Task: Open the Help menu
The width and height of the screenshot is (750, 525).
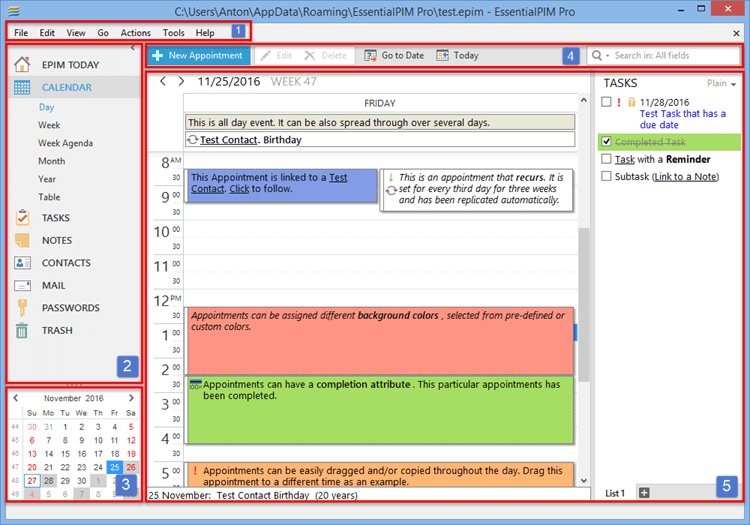Action: pos(205,33)
